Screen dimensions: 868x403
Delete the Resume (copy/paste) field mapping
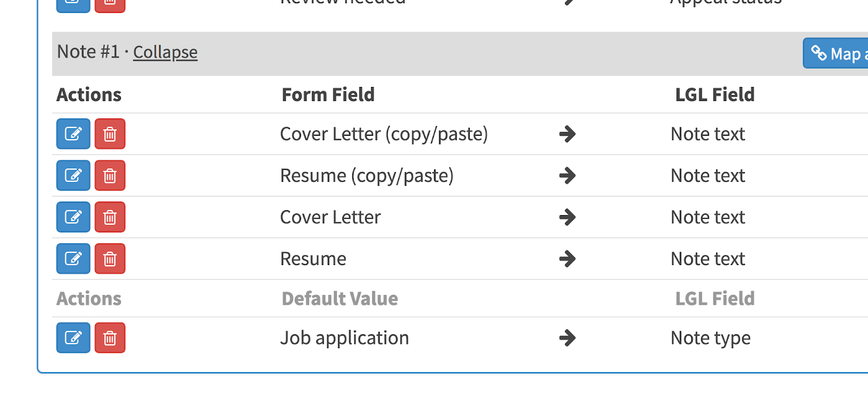tap(110, 175)
